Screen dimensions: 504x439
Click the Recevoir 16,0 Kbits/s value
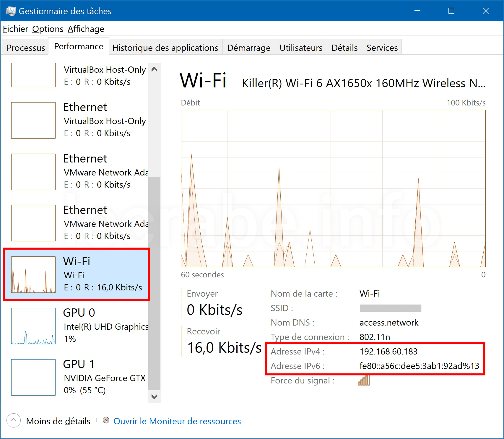(x=224, y=347)
